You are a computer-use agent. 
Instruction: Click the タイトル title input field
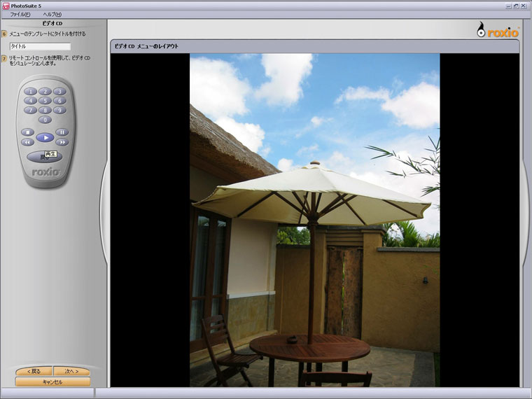click(40, 46)
